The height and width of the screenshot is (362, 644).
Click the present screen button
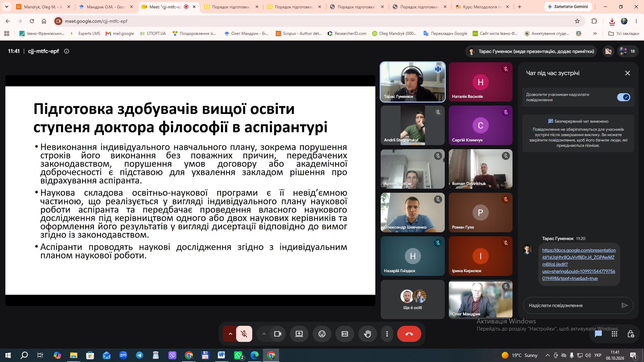(x=299, y=334)
